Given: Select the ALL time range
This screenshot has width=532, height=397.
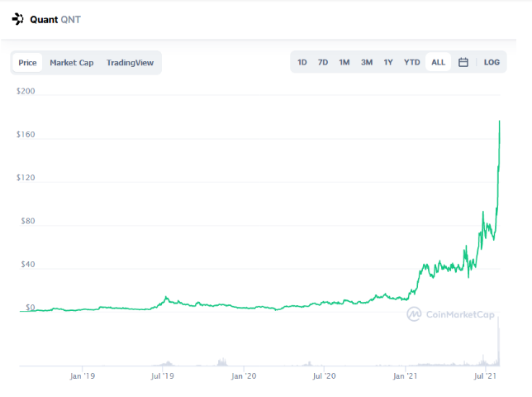Looking at the screenshot, I should (438, 62).
